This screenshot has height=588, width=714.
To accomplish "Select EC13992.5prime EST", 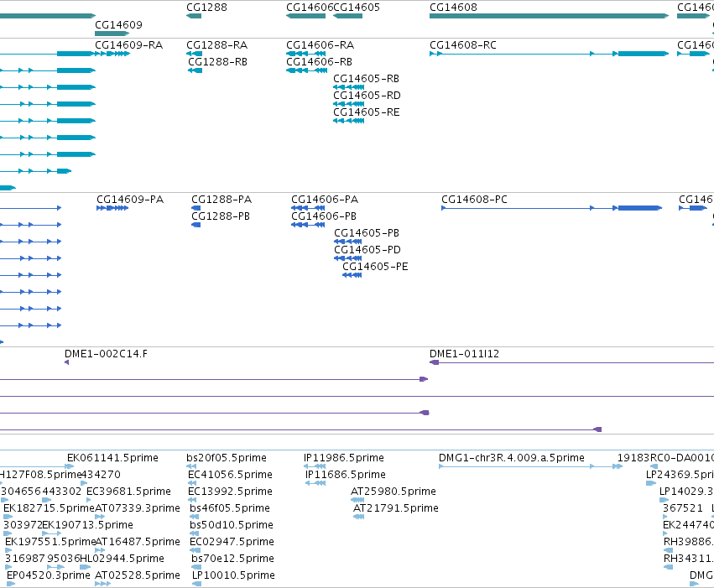I will [x=192, y=500].
